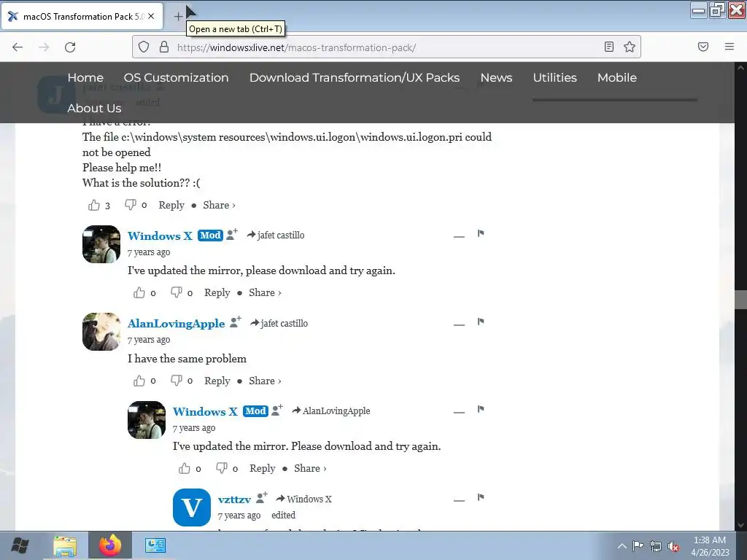Viewport: 747px width, 560px height.
Task: Open the News menu item
Action: coord(496,77)
